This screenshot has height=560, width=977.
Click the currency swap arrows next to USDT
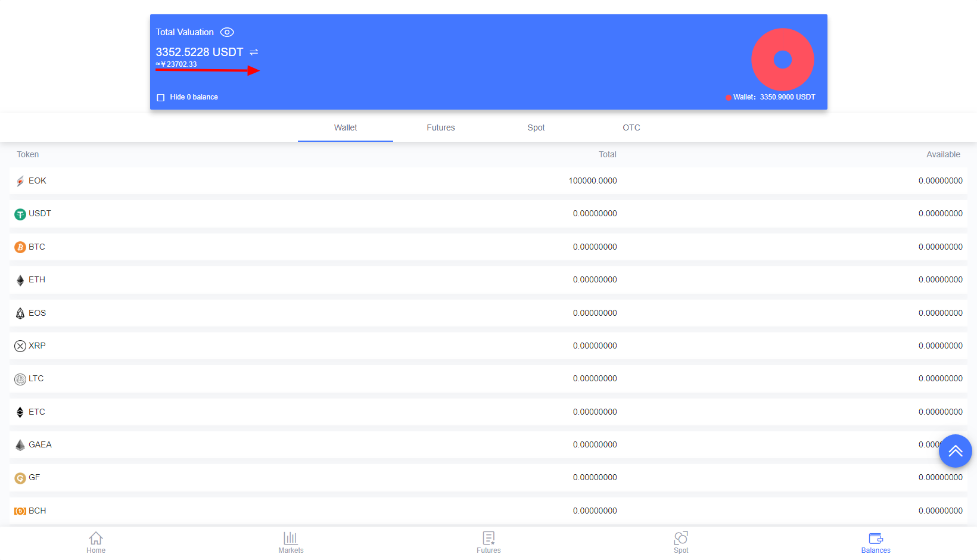[x=254, y=52]
